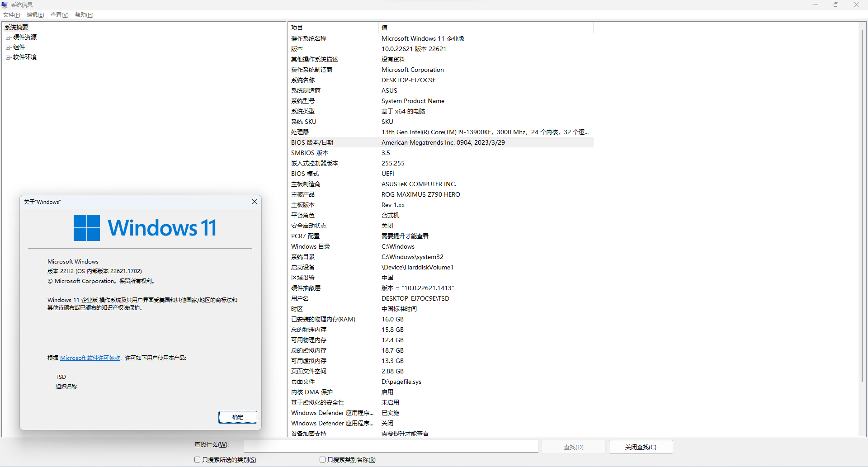The width and height of the screenshot is (868, 467).
Task: Click the 系统 SKU row label
Action: point(304,122)
